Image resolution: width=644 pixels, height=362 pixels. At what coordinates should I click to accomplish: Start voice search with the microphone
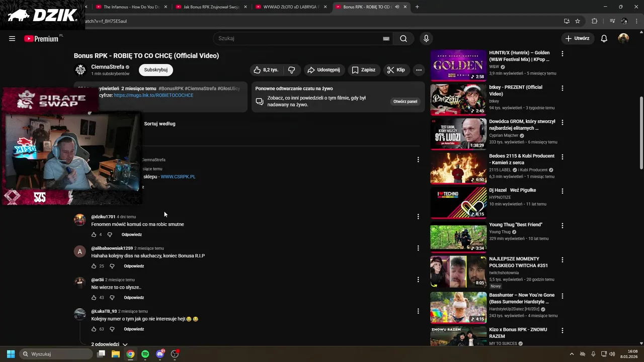click(x=426, y=39)
